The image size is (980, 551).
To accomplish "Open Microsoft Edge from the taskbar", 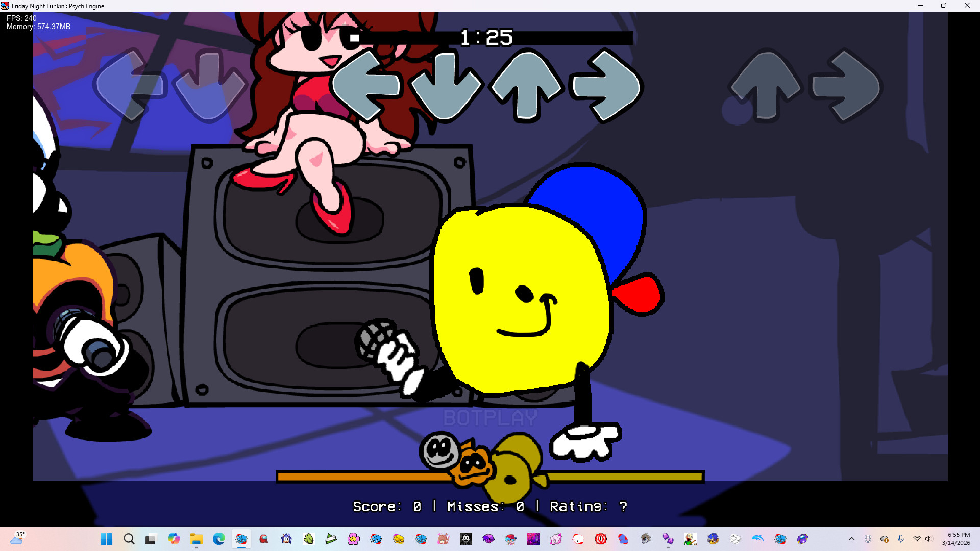I will (x=218, y=539).
